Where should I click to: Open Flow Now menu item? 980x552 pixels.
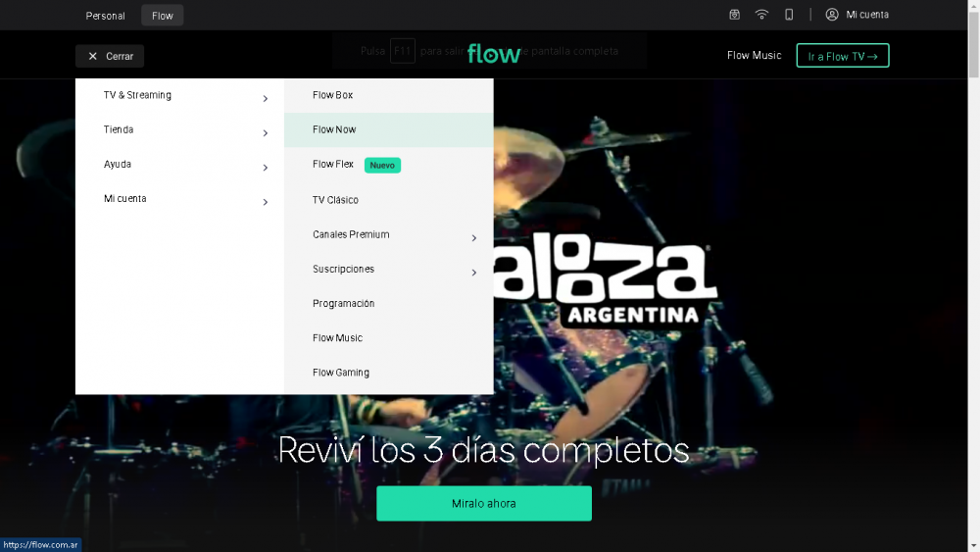coord(389,130)
